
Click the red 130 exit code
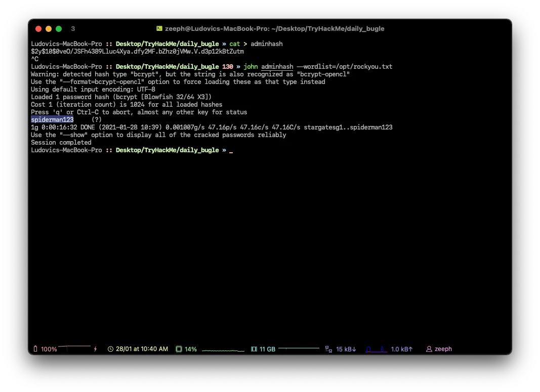(x=227, y=67)
